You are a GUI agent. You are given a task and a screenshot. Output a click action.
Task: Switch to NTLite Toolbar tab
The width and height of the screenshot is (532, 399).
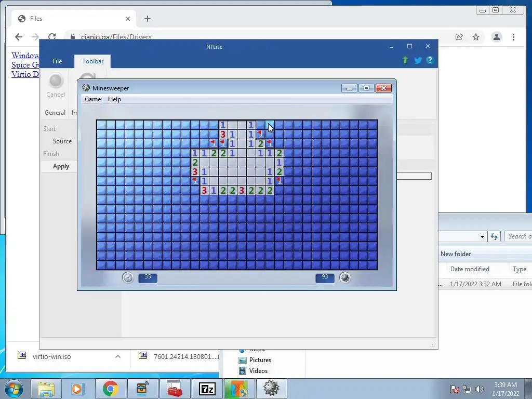click(x=92, y=61)
